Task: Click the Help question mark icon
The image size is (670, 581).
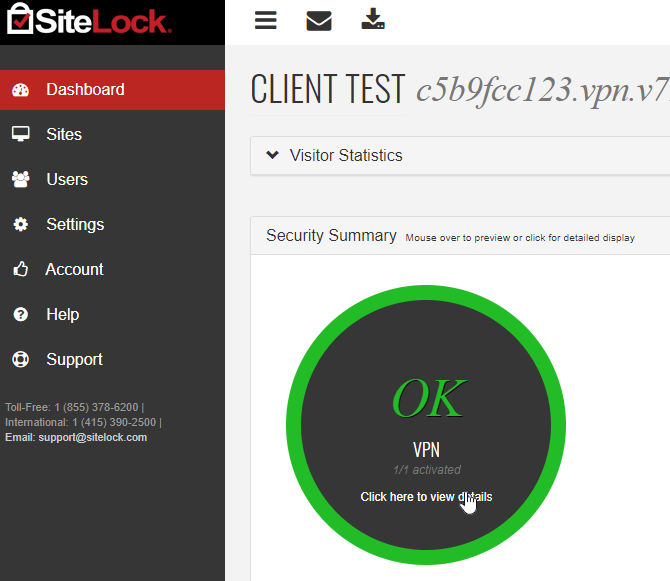Action: [x=20, y=314]
